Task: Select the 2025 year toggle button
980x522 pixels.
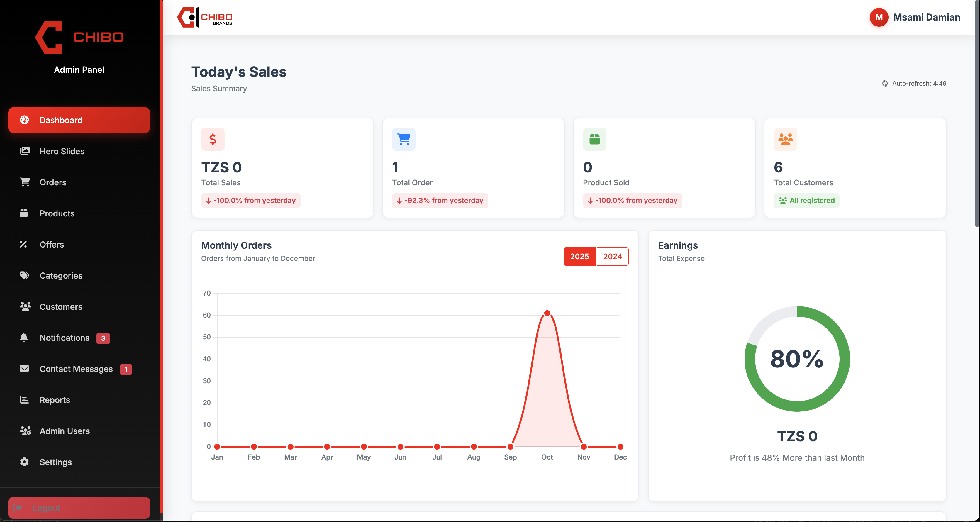Action: [x=579, y=256]
